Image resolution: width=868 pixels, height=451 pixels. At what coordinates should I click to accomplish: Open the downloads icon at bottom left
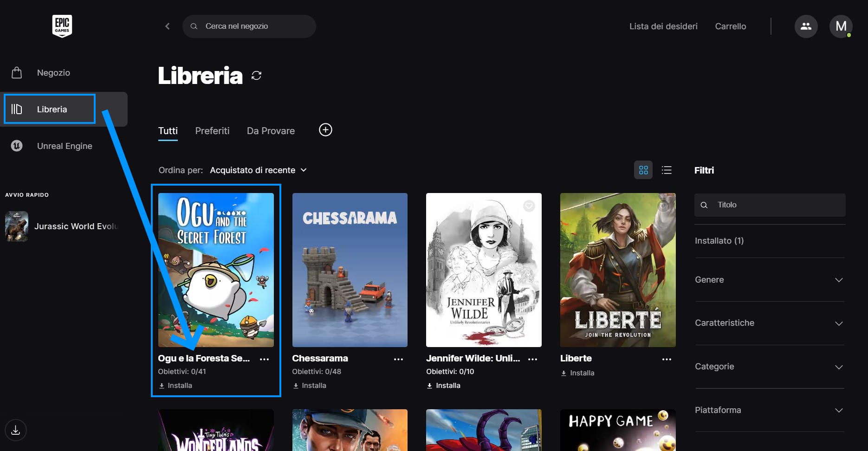[x=16, y=430]
